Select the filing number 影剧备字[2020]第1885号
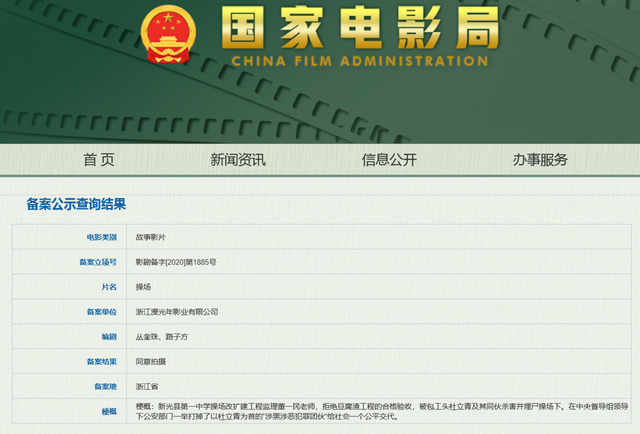 pos(176,262)
